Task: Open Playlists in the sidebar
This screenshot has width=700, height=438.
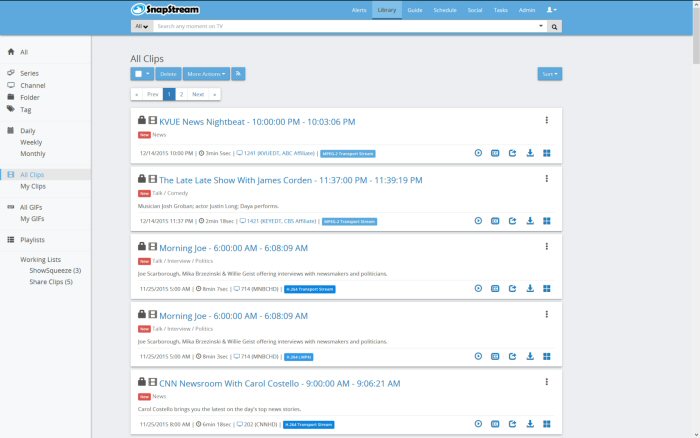Action: (32, 240)
